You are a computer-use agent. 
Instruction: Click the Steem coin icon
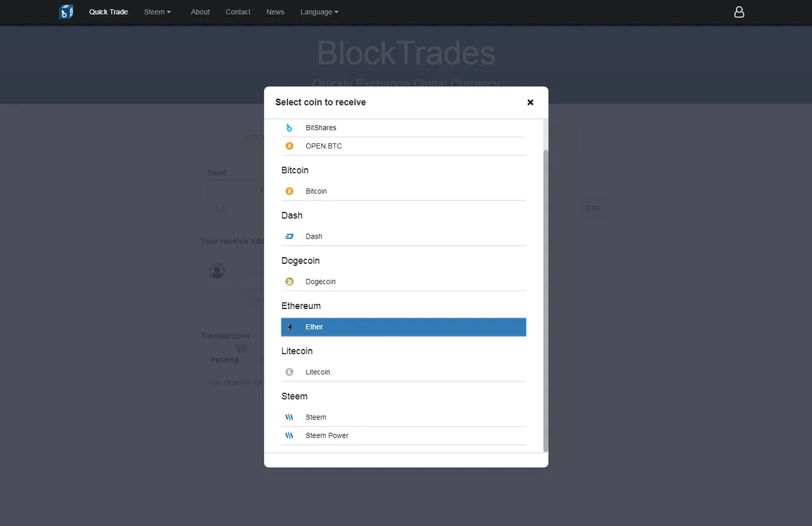(289, 417)
